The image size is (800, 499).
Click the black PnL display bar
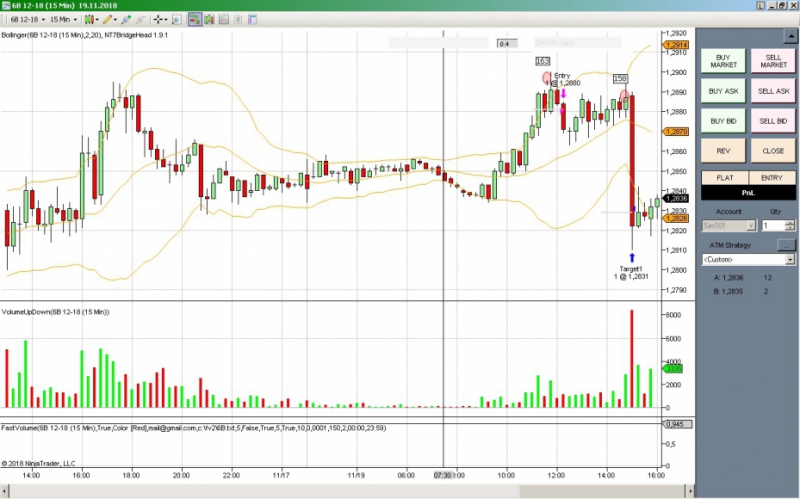(x=748, y=192)
